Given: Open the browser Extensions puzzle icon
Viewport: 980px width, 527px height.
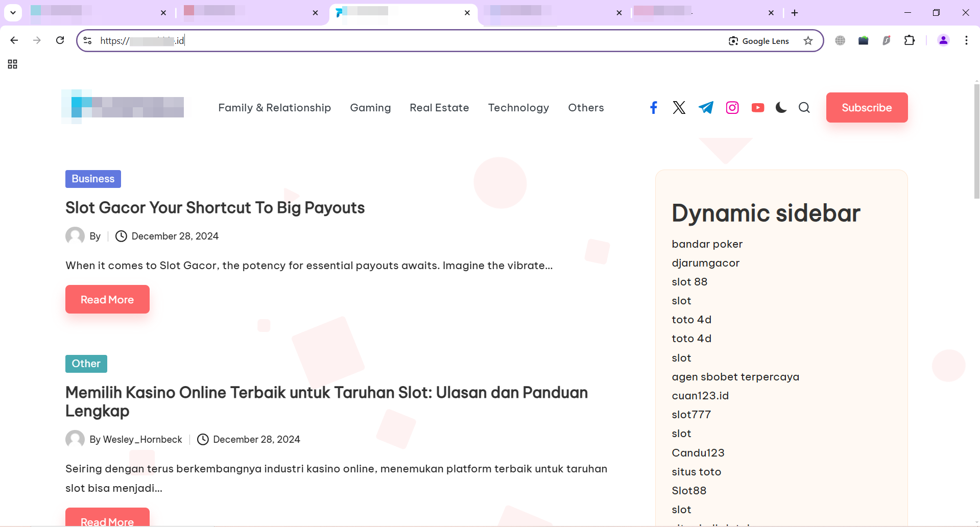Looking at the screenshot, I should coord(909,40).
